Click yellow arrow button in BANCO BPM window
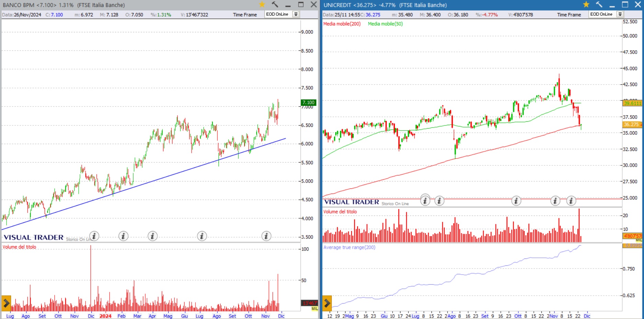Viewport: 644px width, 319px height. click(6, 303)
